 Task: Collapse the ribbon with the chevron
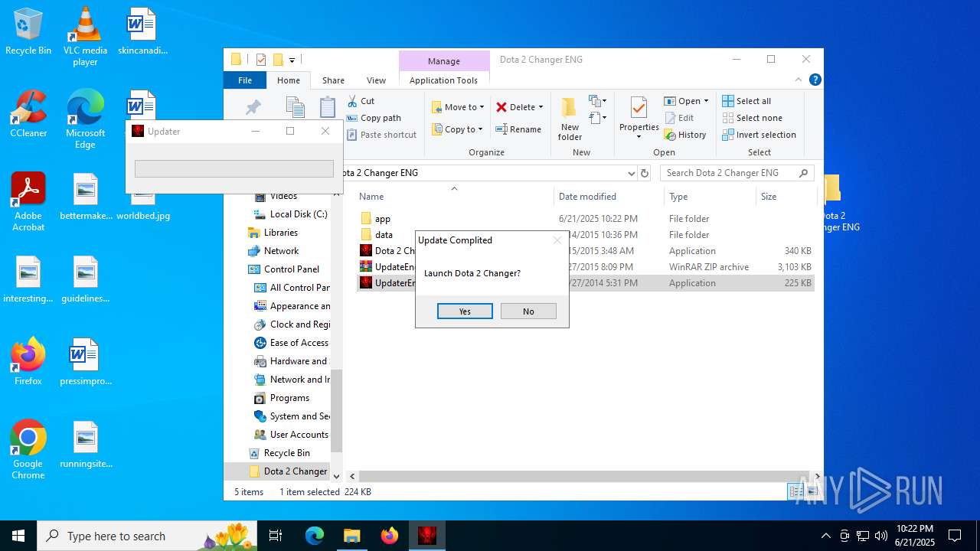[x=799, y=80]
